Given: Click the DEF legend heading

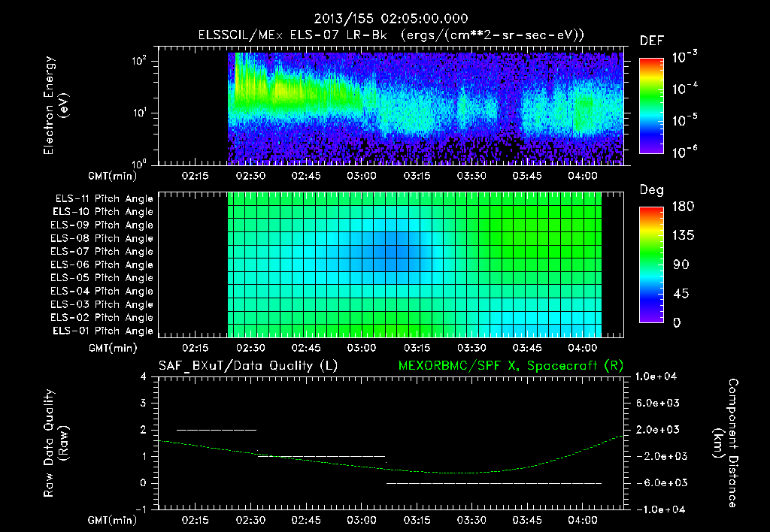Looking at the screenshot, I should coord(652,41).
